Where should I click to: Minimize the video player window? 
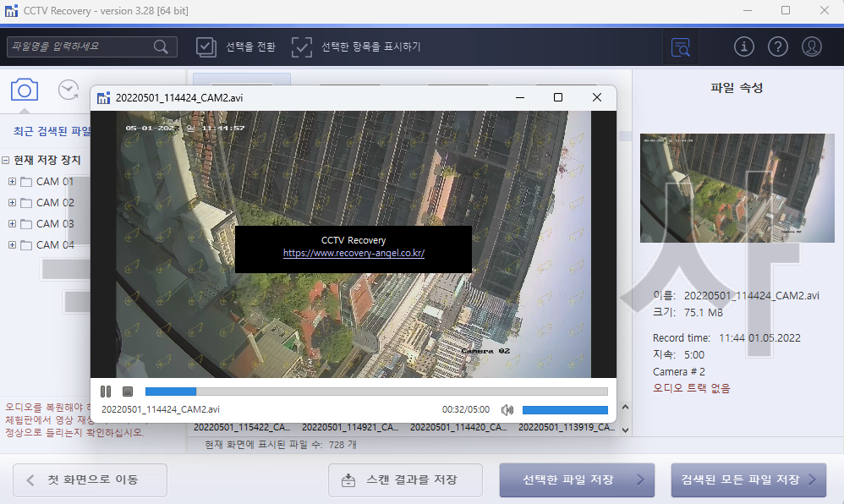520,97
